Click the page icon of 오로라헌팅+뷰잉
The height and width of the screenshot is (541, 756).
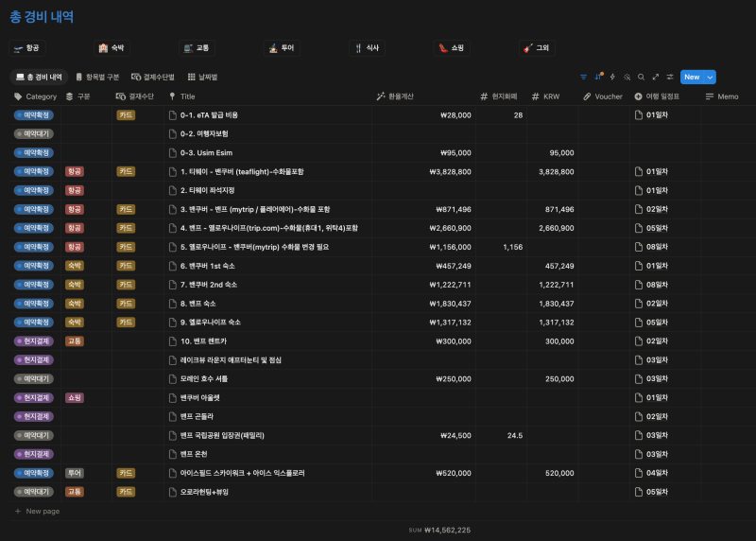coord(173,492)
